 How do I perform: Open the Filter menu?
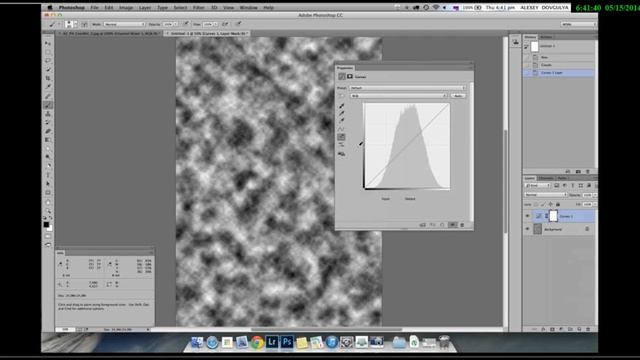tap(199, 8)
